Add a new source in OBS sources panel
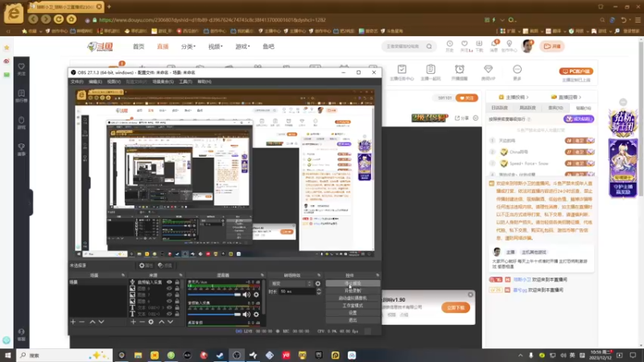The height and width of the screenshot is (362, 644). tap(133, 323)
